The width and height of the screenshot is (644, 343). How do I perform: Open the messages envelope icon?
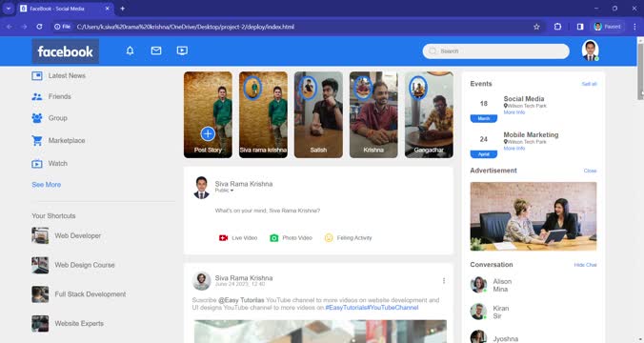point(156,50)
